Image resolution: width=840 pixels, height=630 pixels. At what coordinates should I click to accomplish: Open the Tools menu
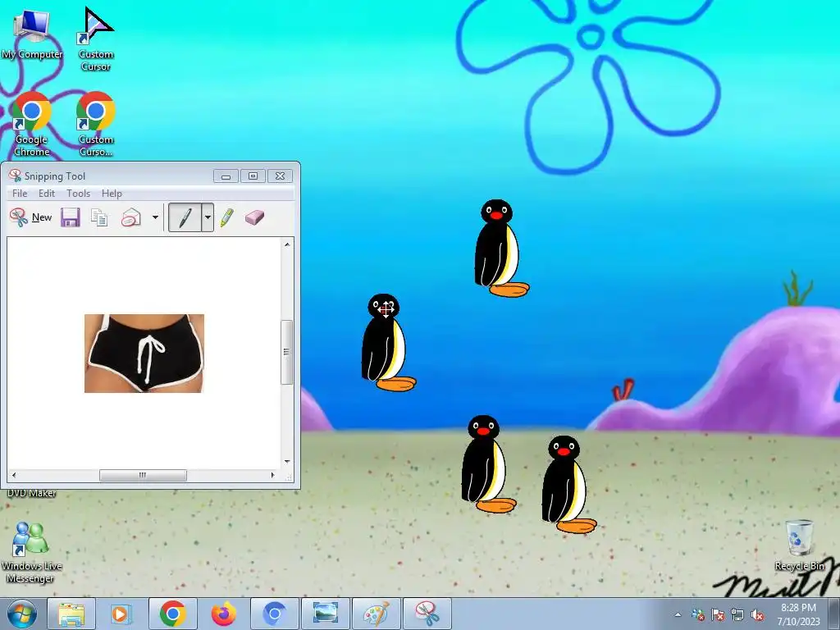click(78, 194)
